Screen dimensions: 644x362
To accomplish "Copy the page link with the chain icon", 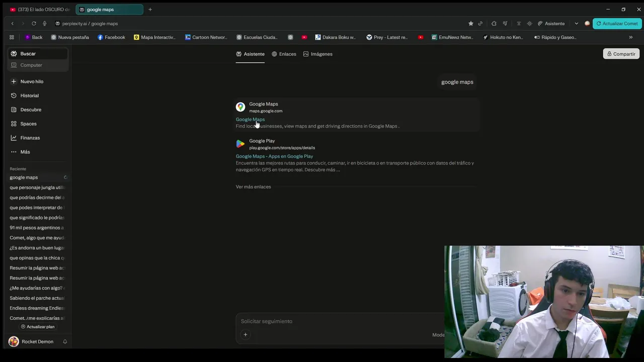I will pyautogui.click(x=480, y=24).
